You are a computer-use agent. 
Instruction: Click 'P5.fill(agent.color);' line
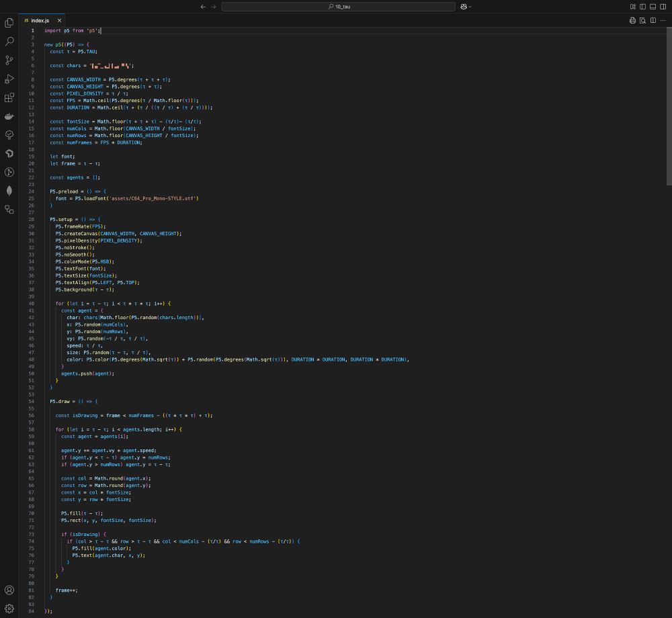(x=101, y=548)
